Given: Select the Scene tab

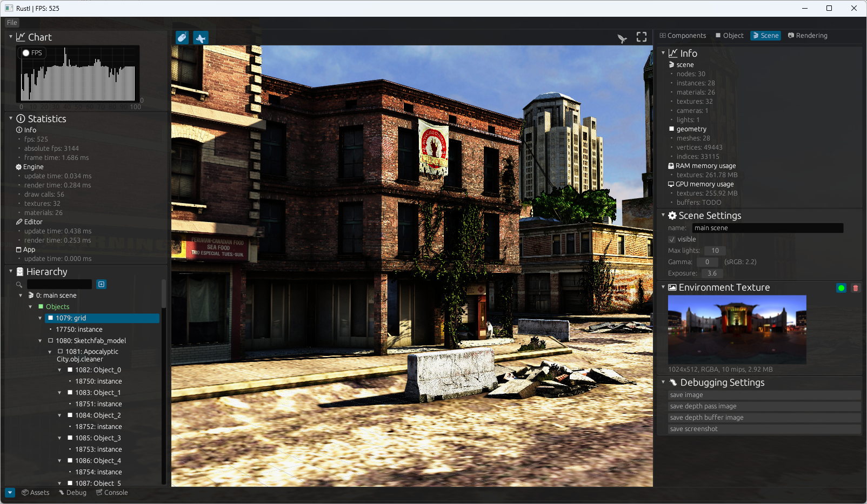Looking at the screenshot, I should pyautogui.click(x=765, y=36).
